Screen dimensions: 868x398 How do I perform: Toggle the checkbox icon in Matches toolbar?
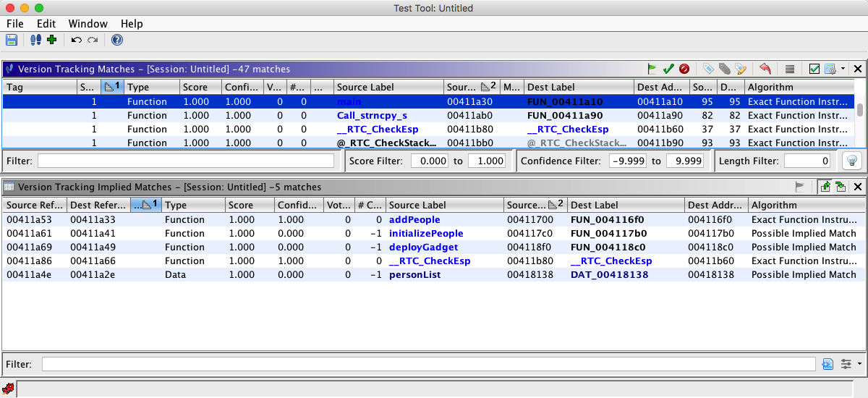tap(814, 69)
